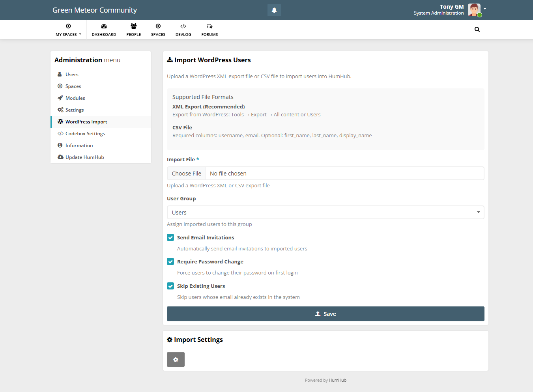Click the People group icon
Screen dimensions: 533x392
coord(134,26)
